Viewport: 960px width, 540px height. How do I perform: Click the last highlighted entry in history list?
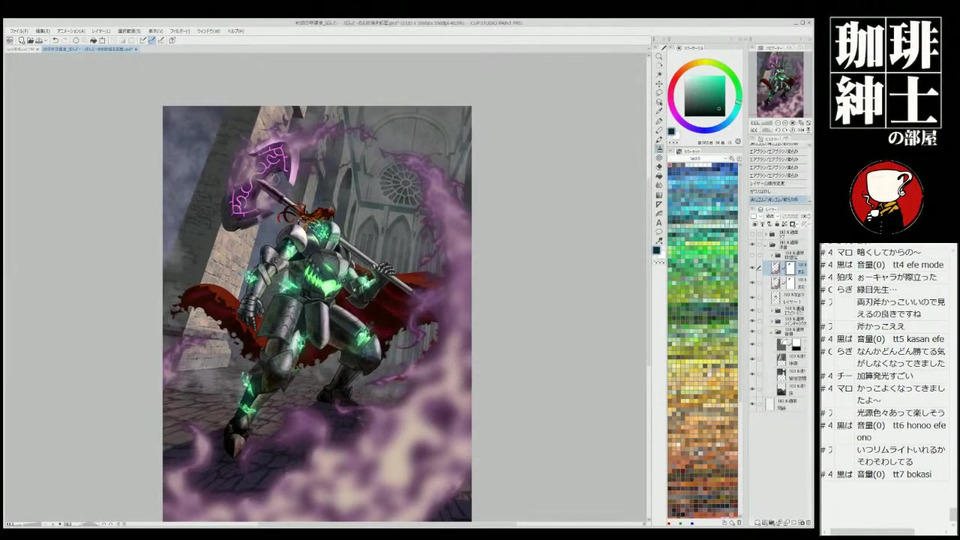coord(777,199)
